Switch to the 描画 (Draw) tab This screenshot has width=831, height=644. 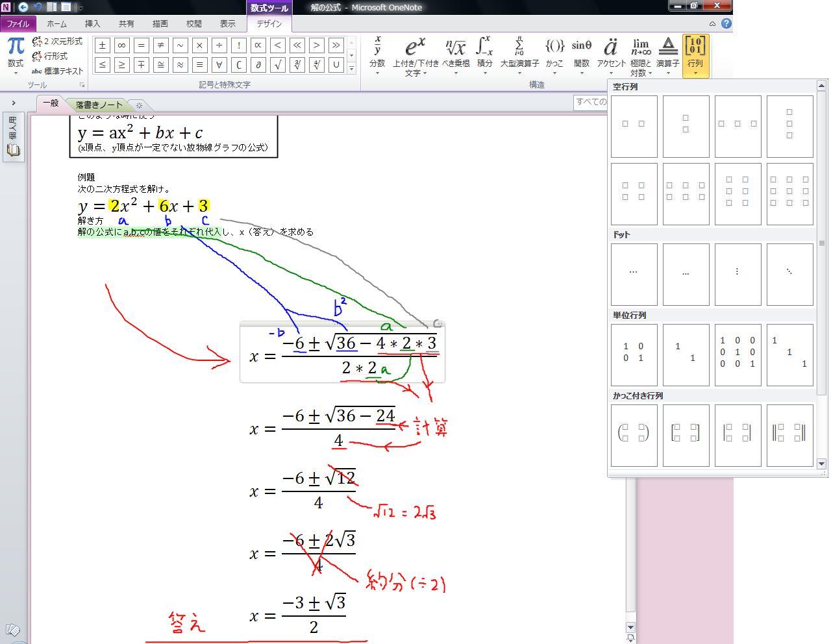[x=160, y=23]
